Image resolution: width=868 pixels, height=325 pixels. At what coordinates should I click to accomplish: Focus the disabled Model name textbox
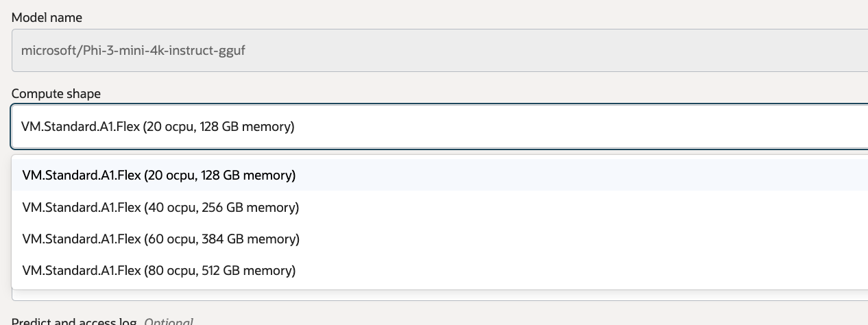[439, 51]
